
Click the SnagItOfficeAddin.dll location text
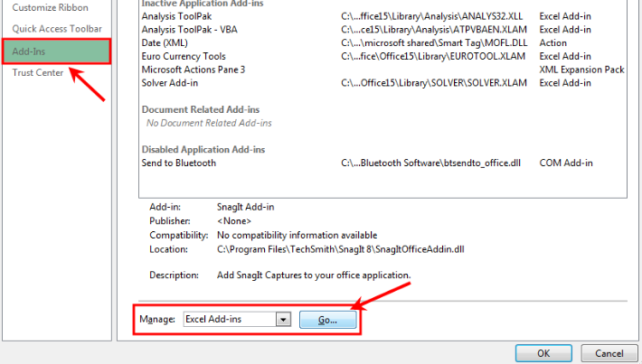(x=341, y=249)
